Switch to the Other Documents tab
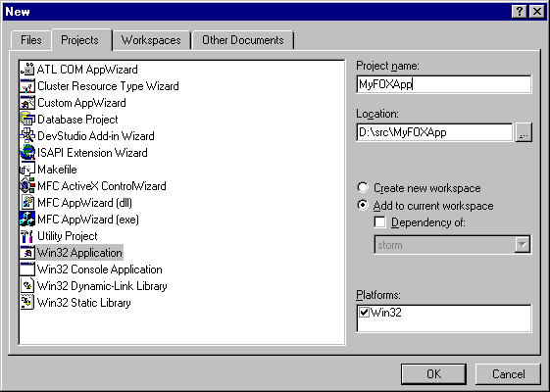Image resolution: width=550 pixels, height=392 pixels. 243,40
